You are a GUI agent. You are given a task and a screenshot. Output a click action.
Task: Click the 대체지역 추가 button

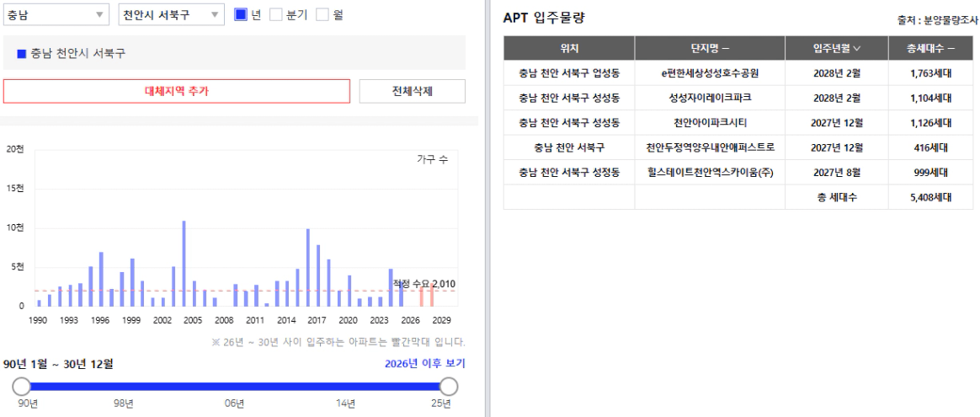point(177,91)
